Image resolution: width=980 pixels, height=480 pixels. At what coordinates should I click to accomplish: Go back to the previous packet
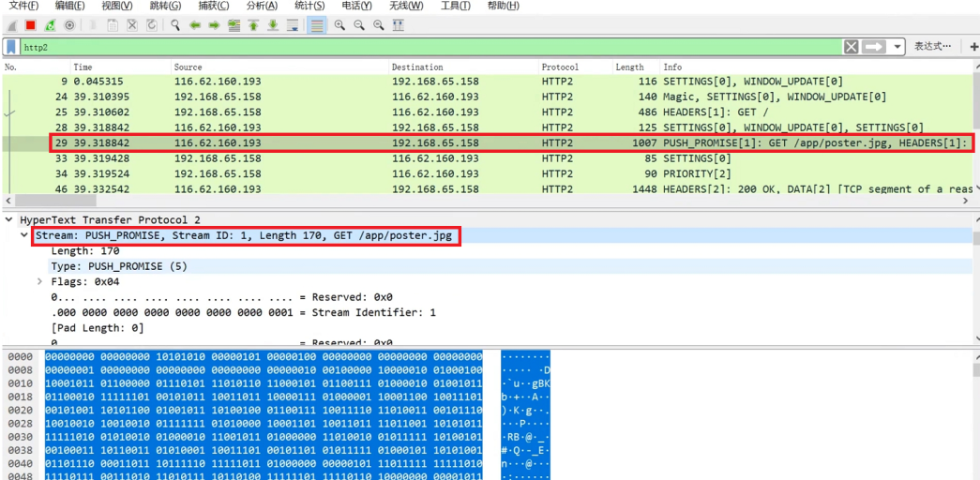click(195, 25)
